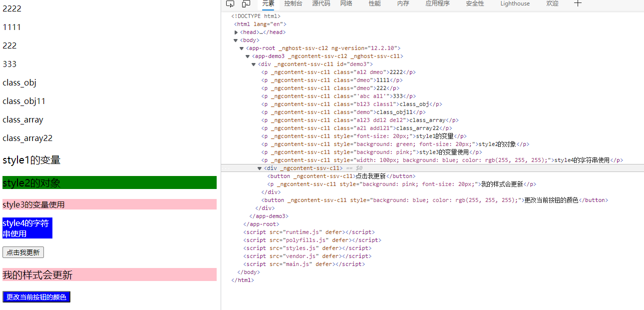Select the !DOCTYPE html line
The width and height of the screenshot is (644, 310).
pos(256,16)
